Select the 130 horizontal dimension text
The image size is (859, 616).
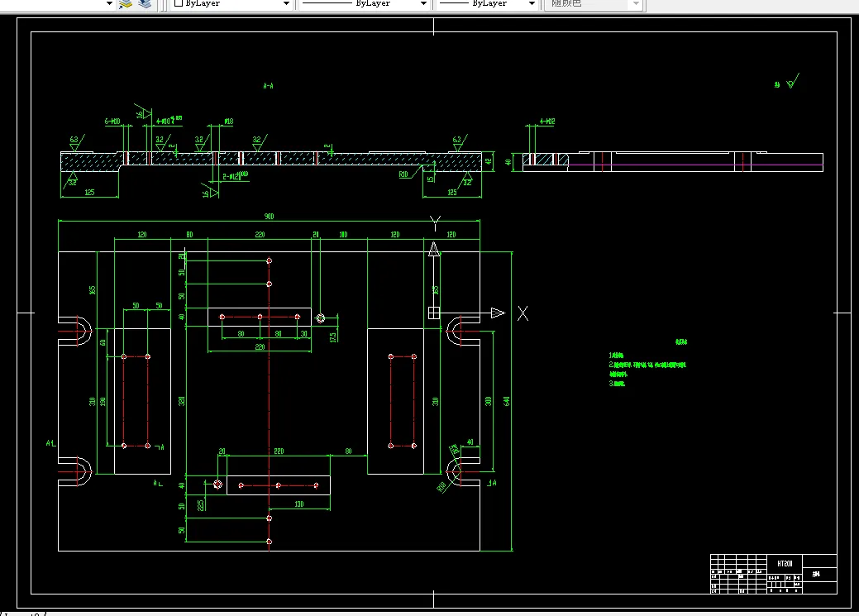click(x=298, y=504)
